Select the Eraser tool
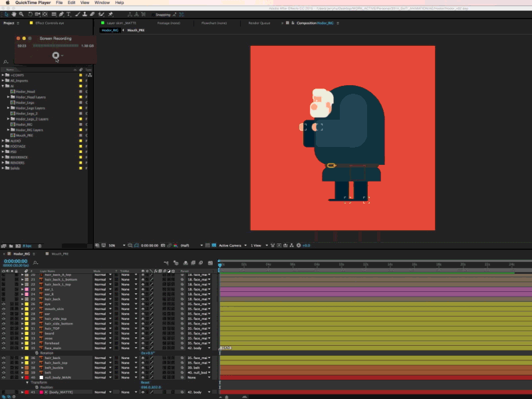This screenshot has height=399, width=532. tap(92, 14)
